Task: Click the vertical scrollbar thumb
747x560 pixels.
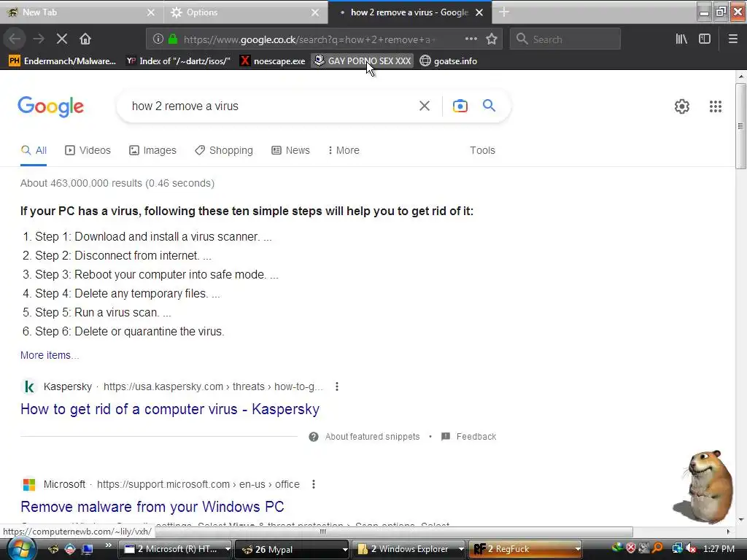Action: [x=740, y=126]
